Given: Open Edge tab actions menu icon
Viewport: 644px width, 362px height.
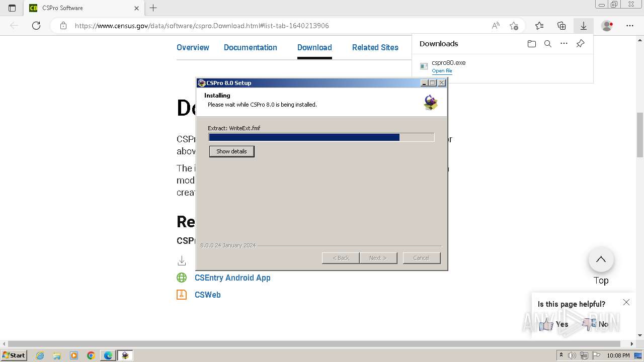Looking at the screenshot, I should pos(12,8).
